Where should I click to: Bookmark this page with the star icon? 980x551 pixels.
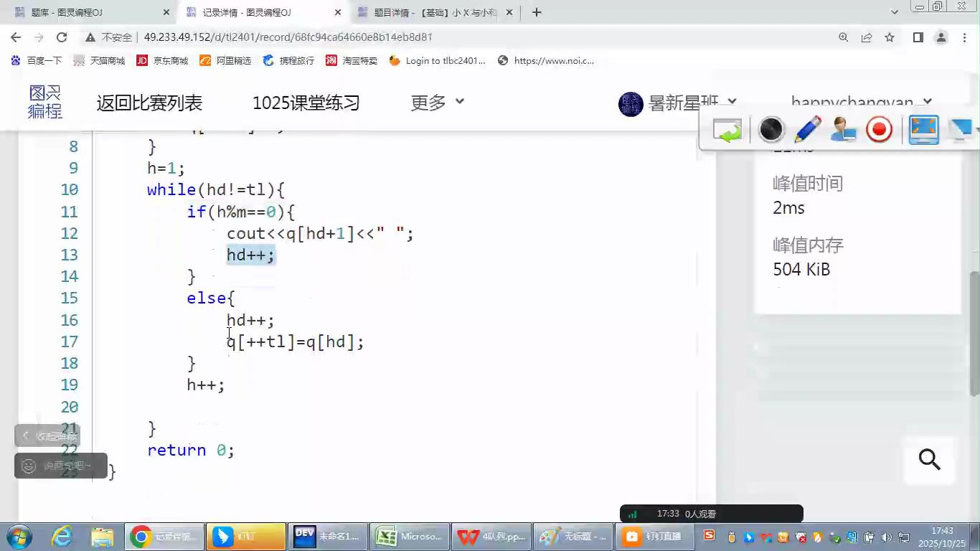click(890, 37)
